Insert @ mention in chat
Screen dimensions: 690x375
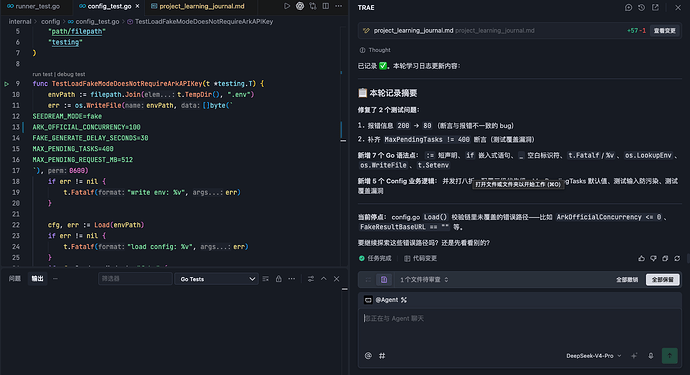[368, 356]
